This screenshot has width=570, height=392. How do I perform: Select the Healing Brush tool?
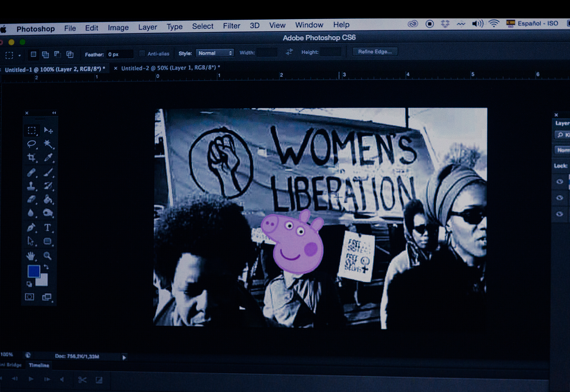(x=31, y=172)
